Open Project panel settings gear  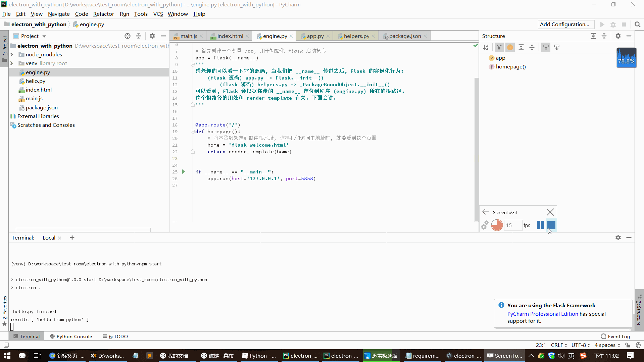tap(152, 36)
